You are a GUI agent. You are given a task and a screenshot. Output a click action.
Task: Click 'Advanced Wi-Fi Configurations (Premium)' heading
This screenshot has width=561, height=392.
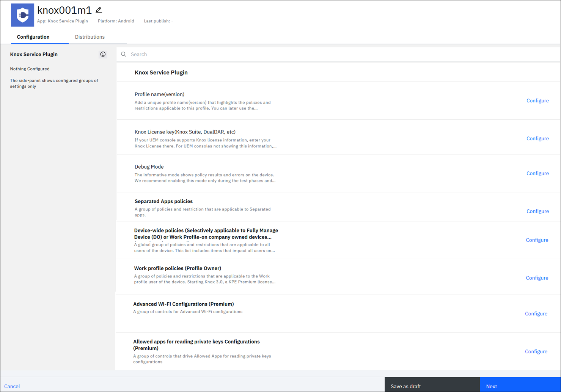184,304
